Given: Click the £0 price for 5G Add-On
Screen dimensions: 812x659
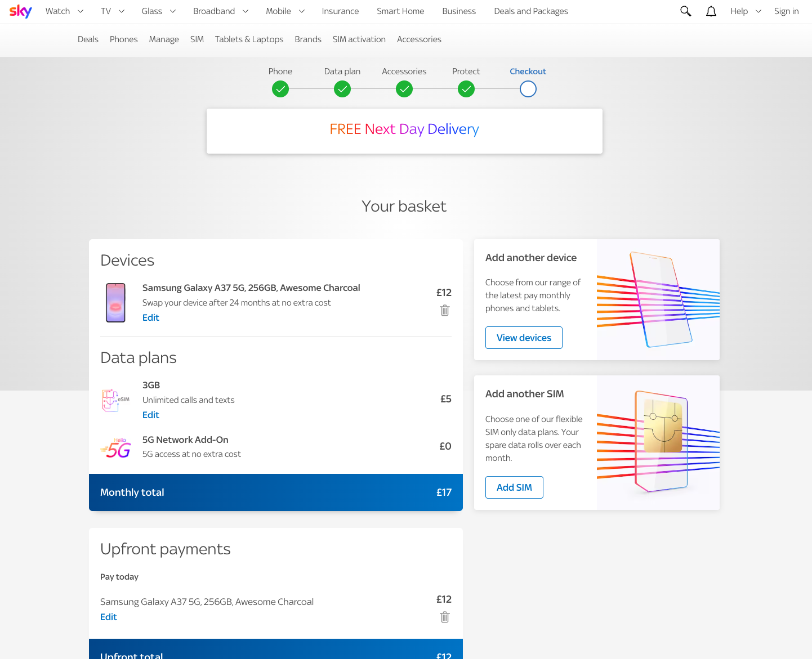Looking at the screenshot, I should click(445, 446).
